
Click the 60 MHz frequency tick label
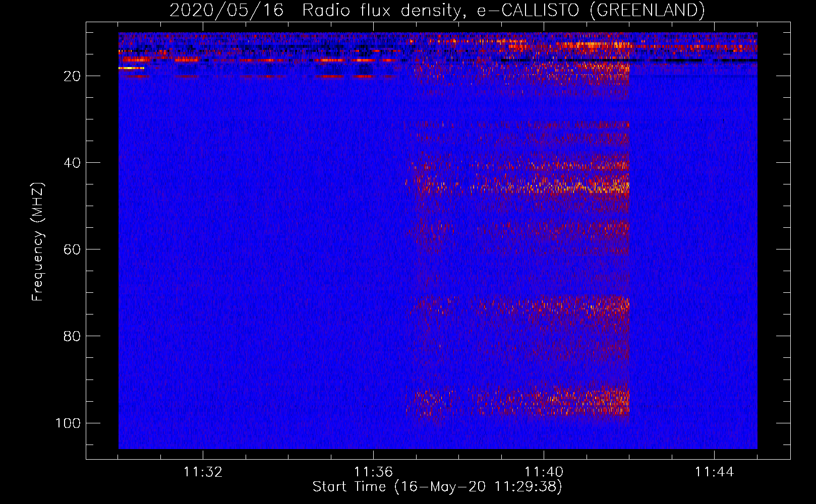72,249
